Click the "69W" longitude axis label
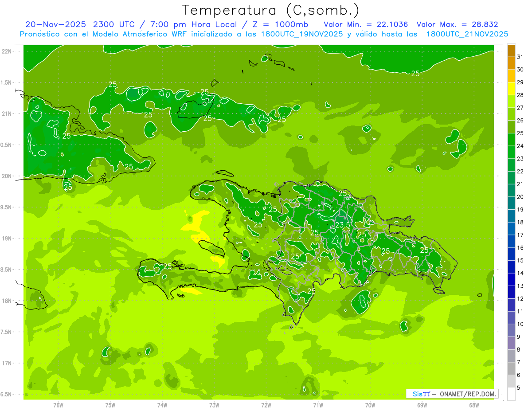Image resolution: width=532 pixels, height=411 pixels. [422, 405]
